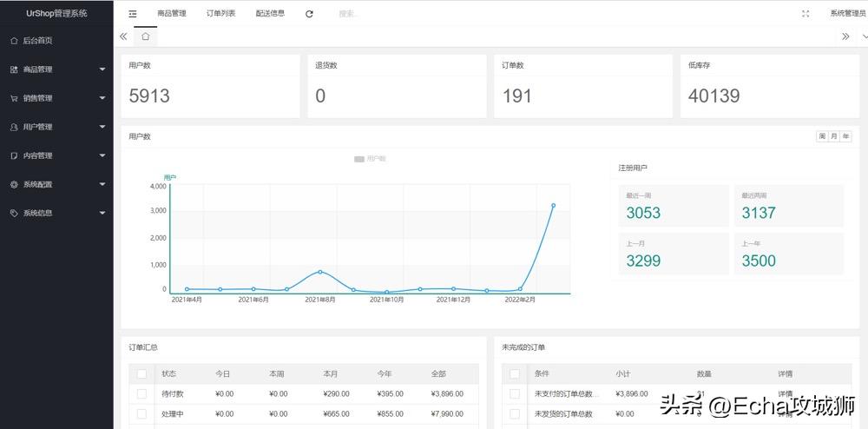868x429 pixels.
Task: Collapse the sidebar with the menu fold icon
Action: click(x=132, y=14)
